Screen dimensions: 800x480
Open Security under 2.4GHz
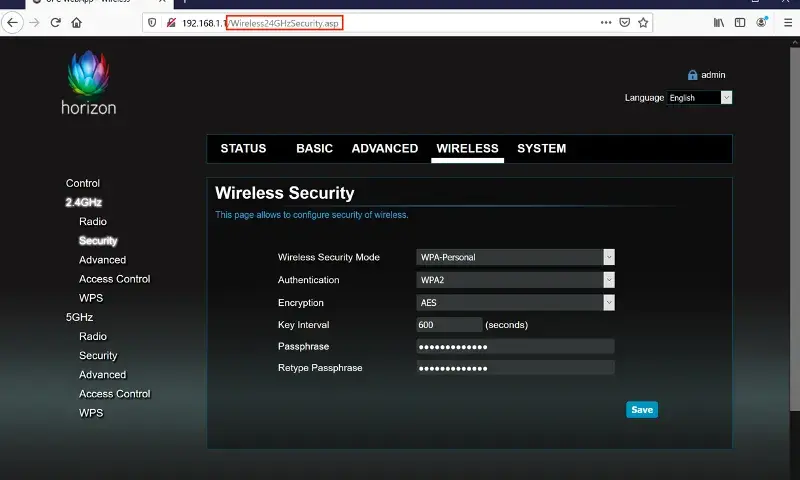(x=98, y=241)
